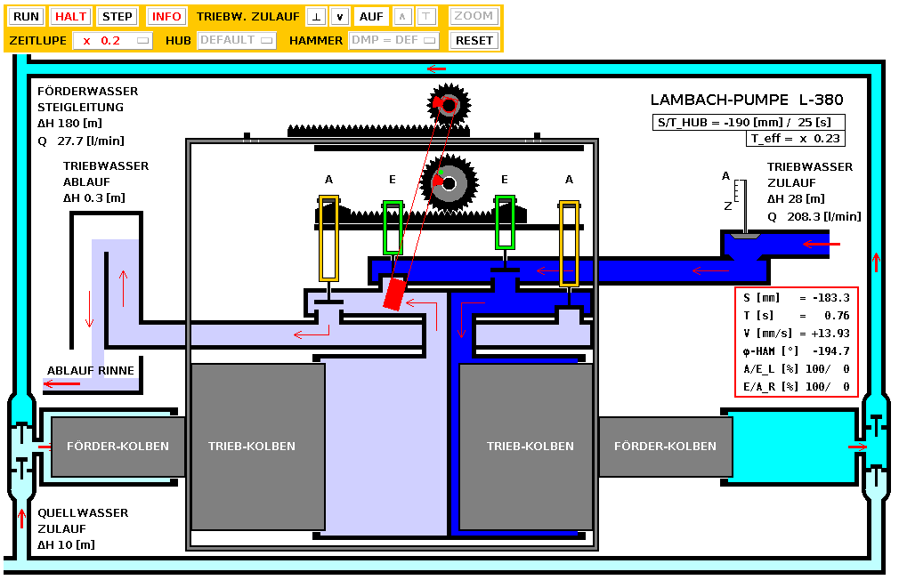899x588 pixels.
Task: Click the Q 27.7 [l/min] delivery flow value
Action: pyautogui.click(x=81, y=141)
